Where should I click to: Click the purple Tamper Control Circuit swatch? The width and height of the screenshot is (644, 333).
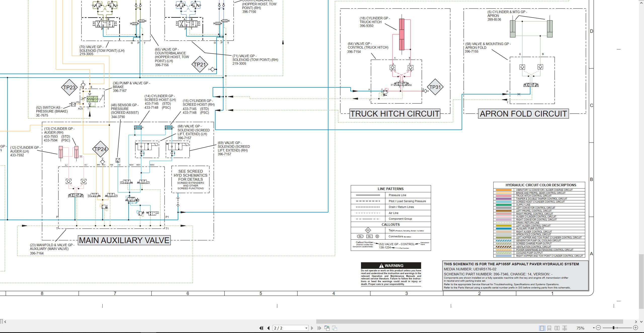[x=503, y=199]
